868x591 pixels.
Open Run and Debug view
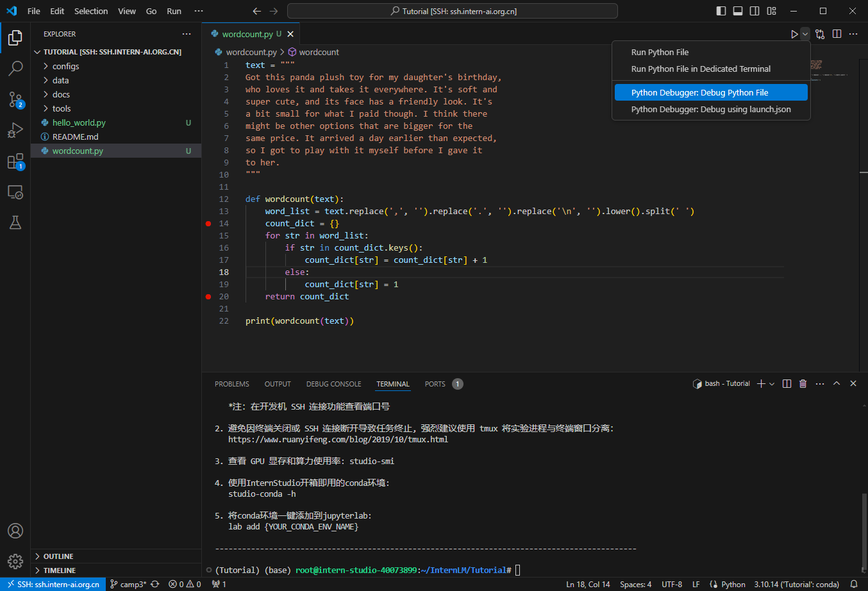click(x=15, y=130)
